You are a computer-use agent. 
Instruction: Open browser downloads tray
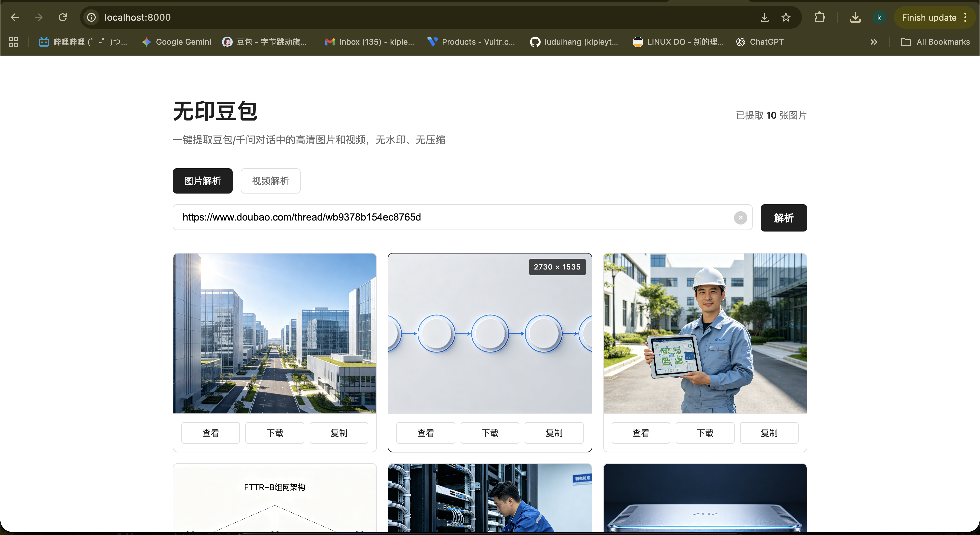pyautogui.click(x=855, y=18)
